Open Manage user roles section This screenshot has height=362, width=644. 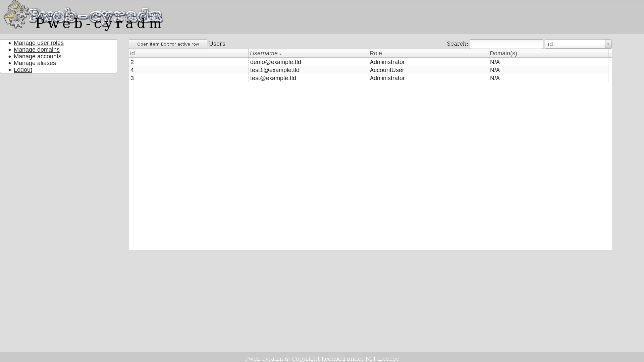[x=39, y=43]
